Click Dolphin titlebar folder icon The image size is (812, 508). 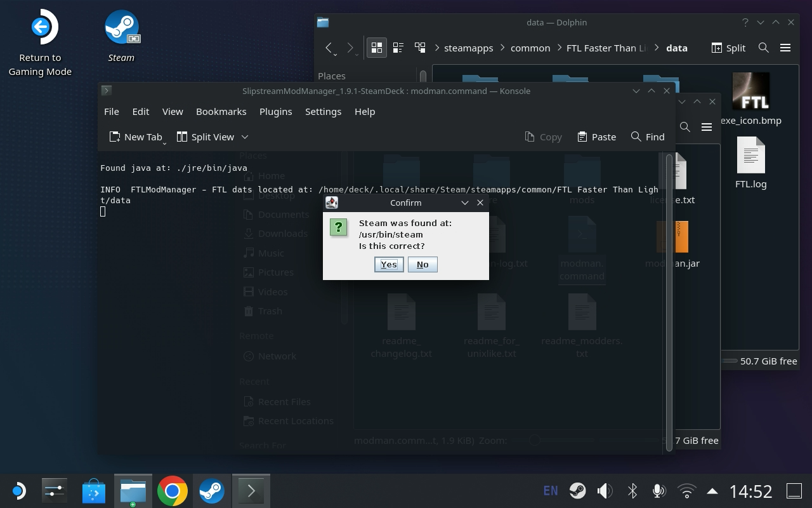(323, 22)
